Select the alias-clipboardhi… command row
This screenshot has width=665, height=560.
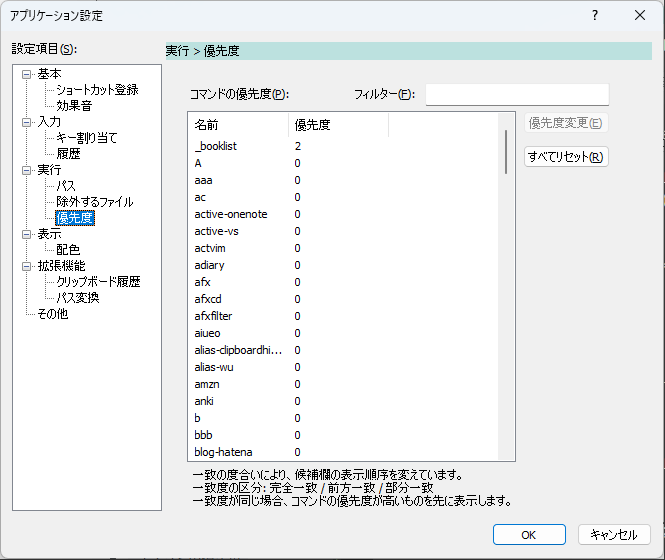tap(343, 350)
